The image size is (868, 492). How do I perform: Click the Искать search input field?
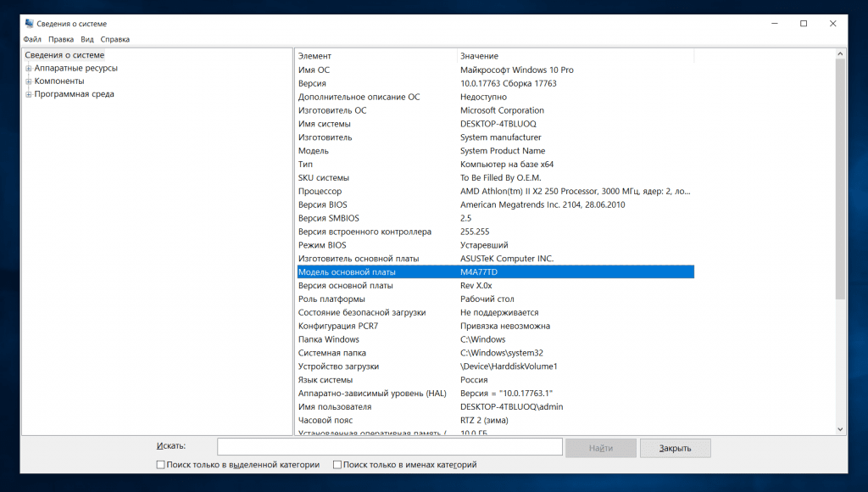(x=390, y=446)
